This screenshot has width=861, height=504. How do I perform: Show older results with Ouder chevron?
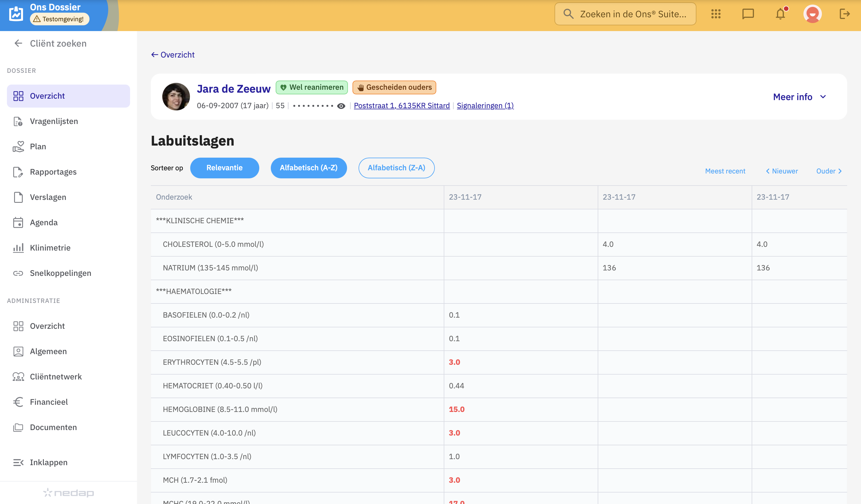tap(829, 171)
